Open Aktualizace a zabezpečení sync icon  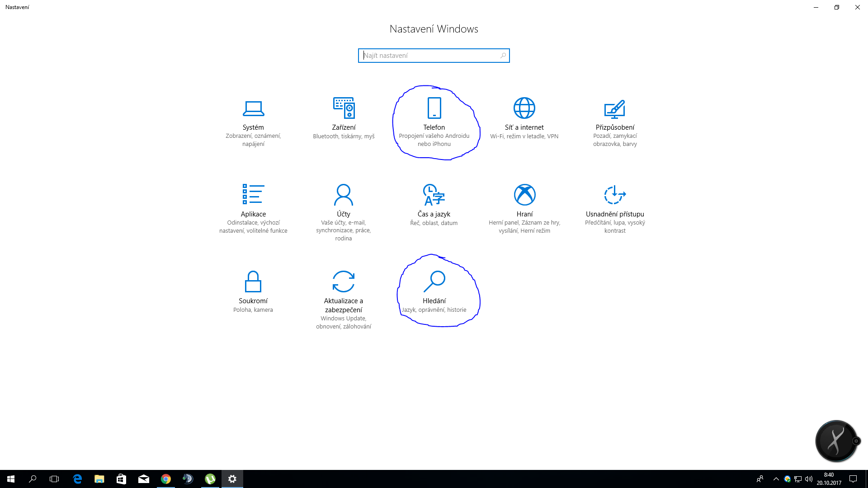coord(344,282)
